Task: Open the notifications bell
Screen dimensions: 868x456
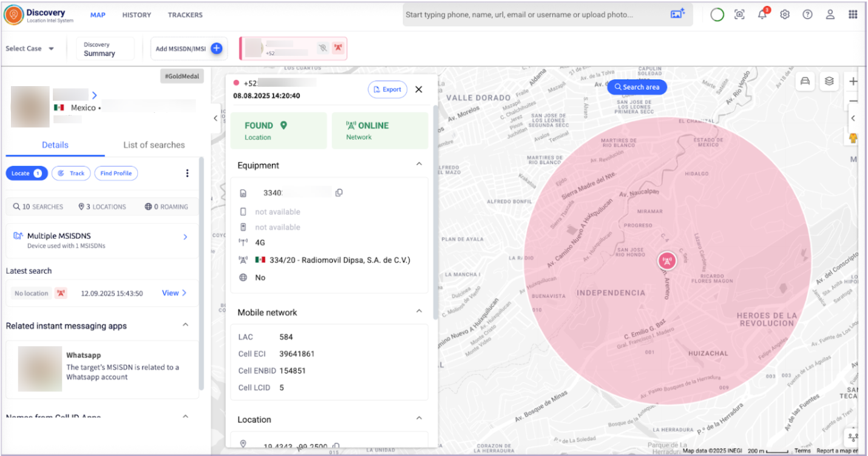Action: pos(762,15)
